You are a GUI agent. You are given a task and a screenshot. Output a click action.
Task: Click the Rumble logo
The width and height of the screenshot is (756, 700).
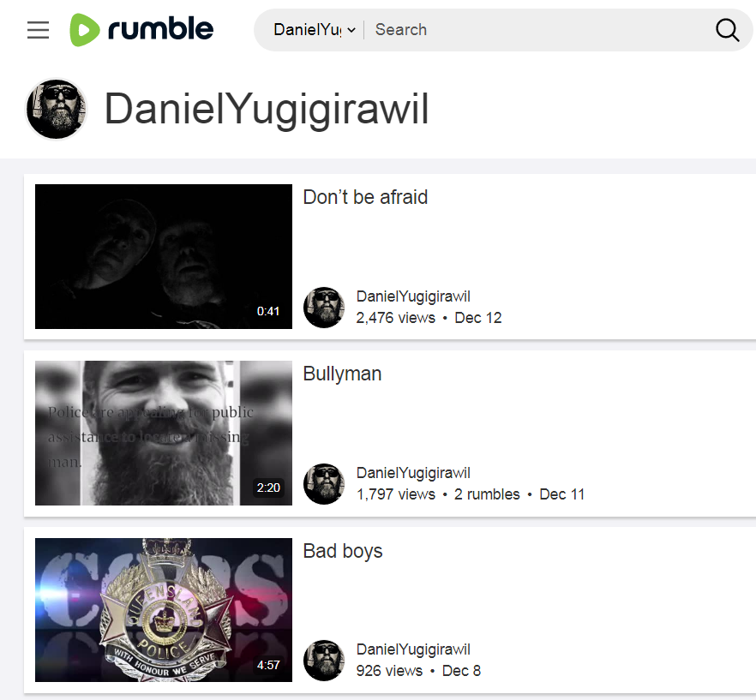(x=141, y=29)
